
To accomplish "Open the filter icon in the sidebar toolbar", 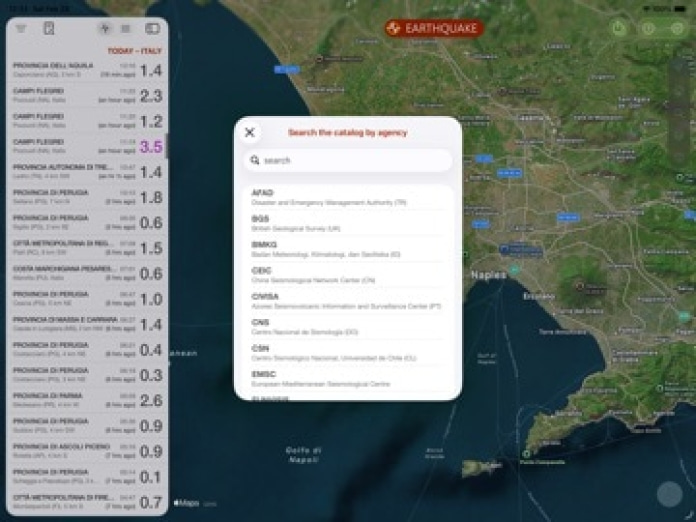I will 21,29.
